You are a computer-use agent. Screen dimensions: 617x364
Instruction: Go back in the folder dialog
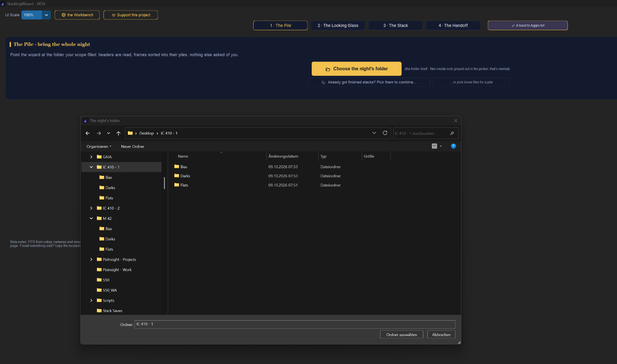pyautogui.click(x=87, y=133)
